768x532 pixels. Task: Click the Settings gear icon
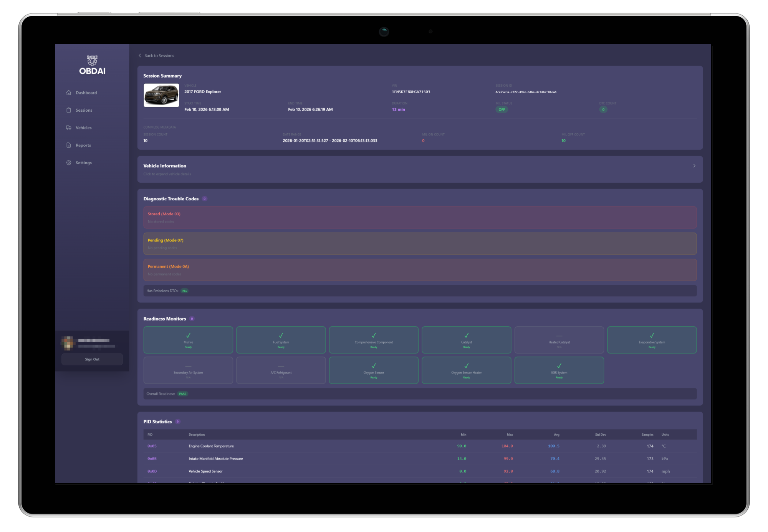pos(69,163)
